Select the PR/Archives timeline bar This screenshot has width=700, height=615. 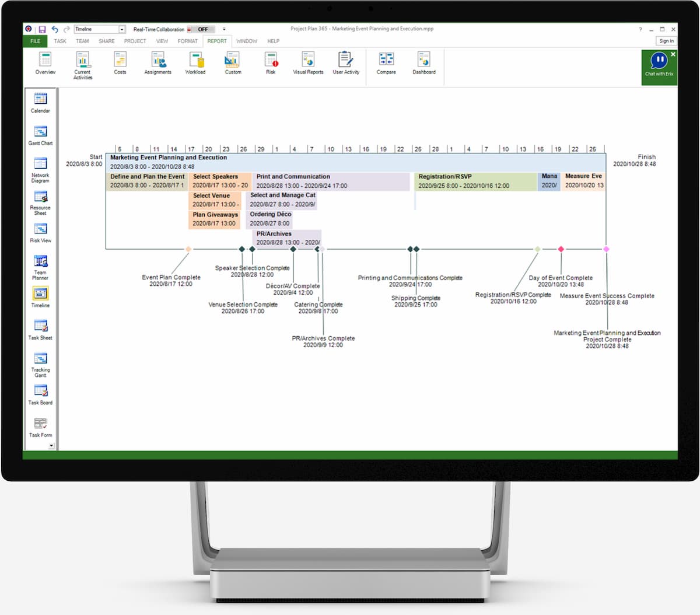[x=287, y=238]
